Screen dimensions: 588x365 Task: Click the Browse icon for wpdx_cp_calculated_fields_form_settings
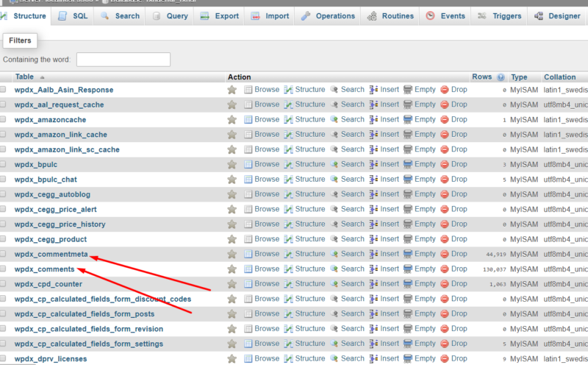248,344
